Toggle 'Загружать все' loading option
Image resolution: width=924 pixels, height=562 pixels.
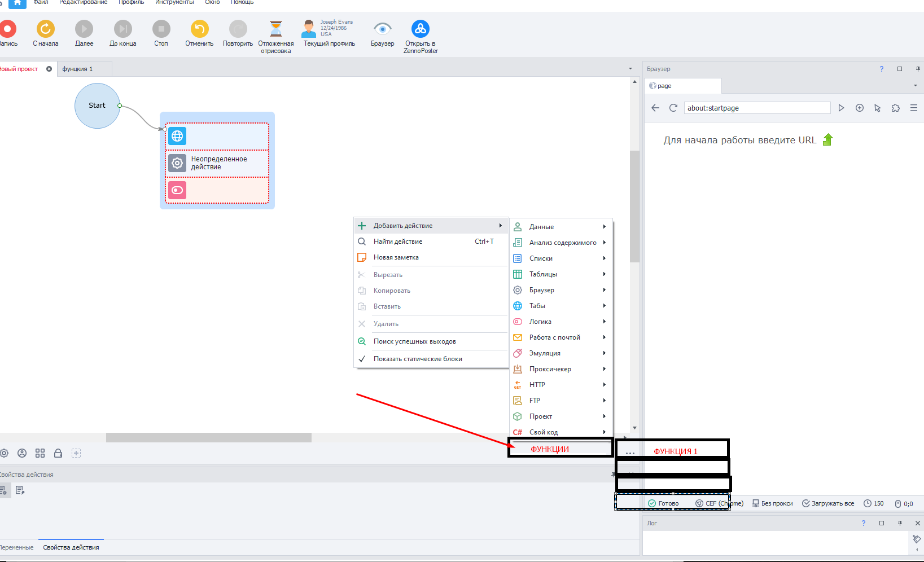pyautogui.click(x=828, y=503)
